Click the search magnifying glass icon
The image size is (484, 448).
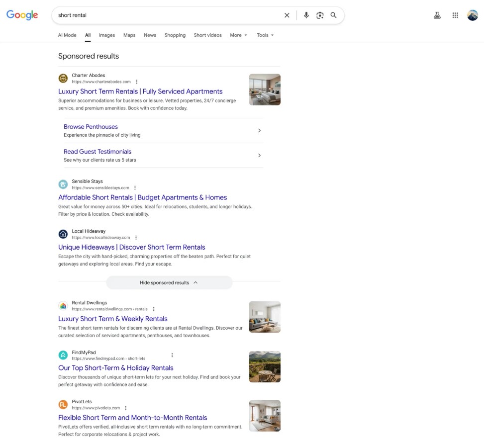pyautogui.click(x=333, y=15)
